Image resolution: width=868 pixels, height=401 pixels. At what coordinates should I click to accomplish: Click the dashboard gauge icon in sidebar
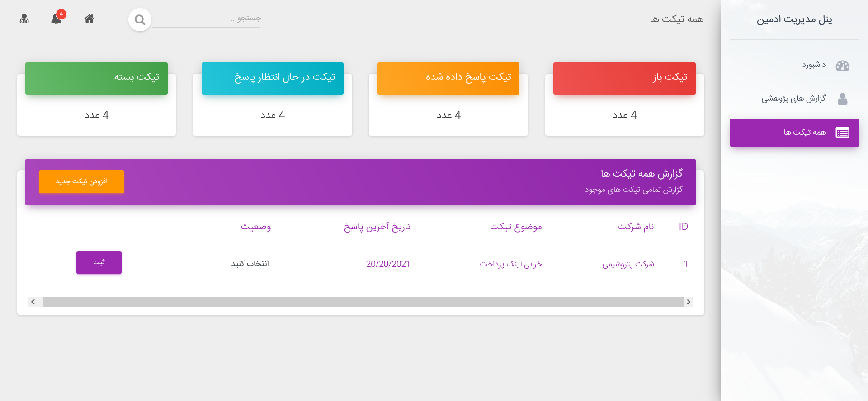click(x=843, y=66)
